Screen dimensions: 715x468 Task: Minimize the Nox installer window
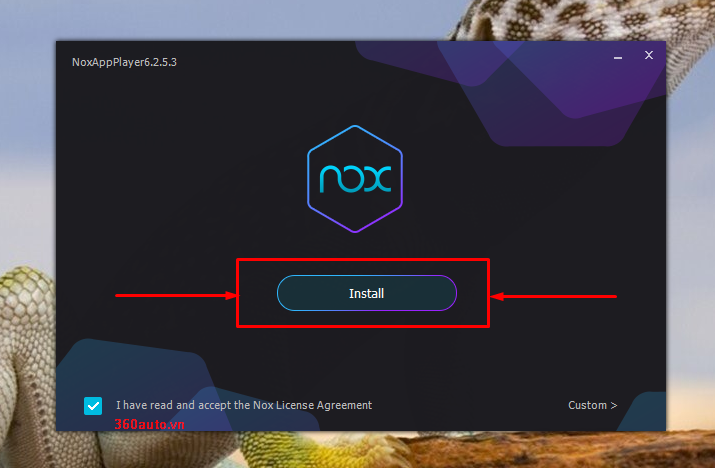(618, 57)
